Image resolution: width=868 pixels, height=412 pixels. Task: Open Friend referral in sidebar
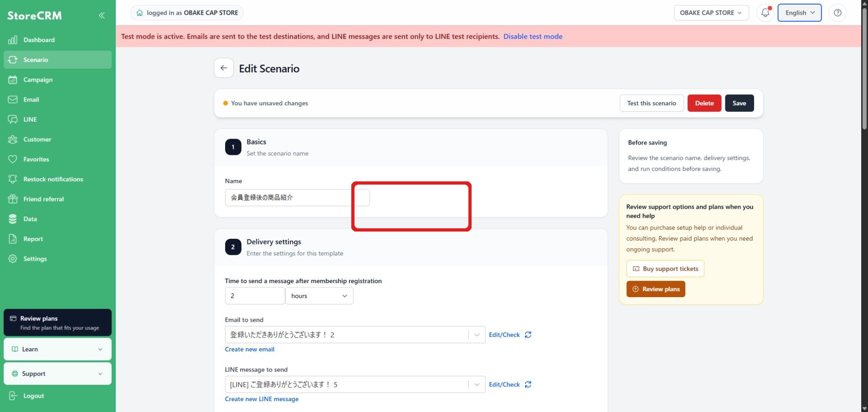(57, 199)
